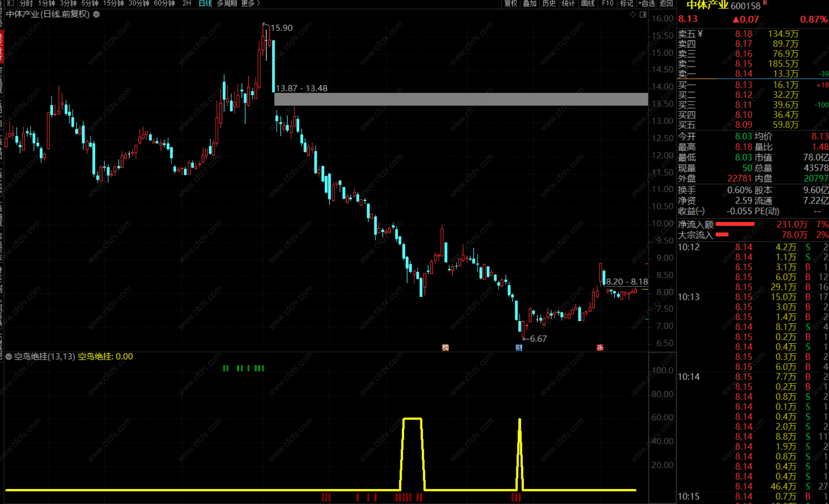Collapse the 空鸟绝挂 indicator panel arrow
829x504 pixels.
[9, 357]
